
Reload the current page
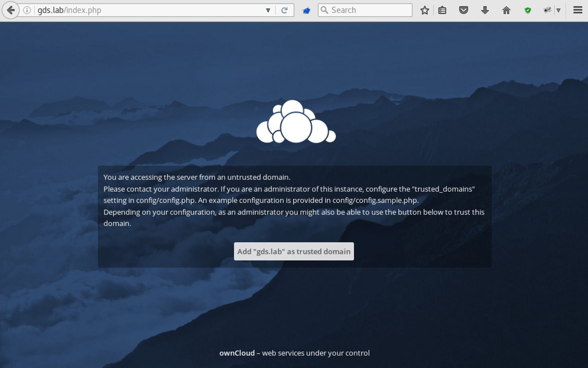(x=284, y=10)
